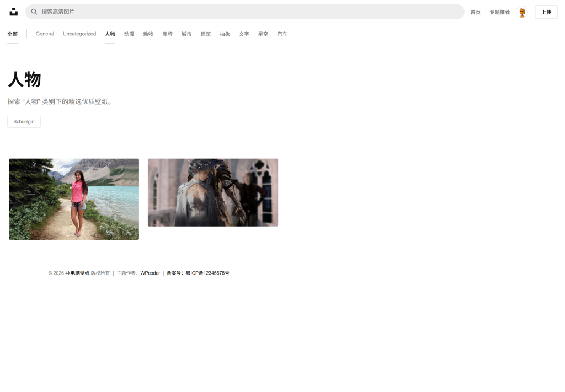
Task: Go to 首页 home link
Action: 475,12
